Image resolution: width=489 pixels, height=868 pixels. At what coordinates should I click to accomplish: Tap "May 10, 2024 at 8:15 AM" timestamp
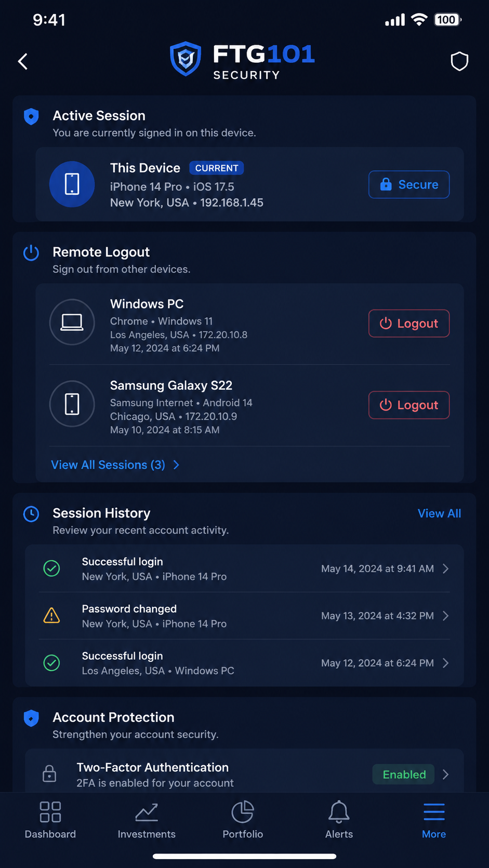[x=165, y=430]
